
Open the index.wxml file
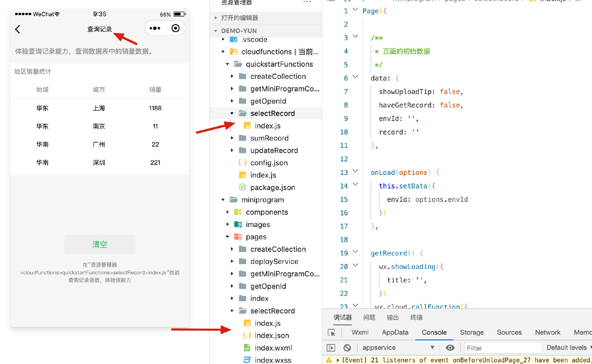click(273, 348)
